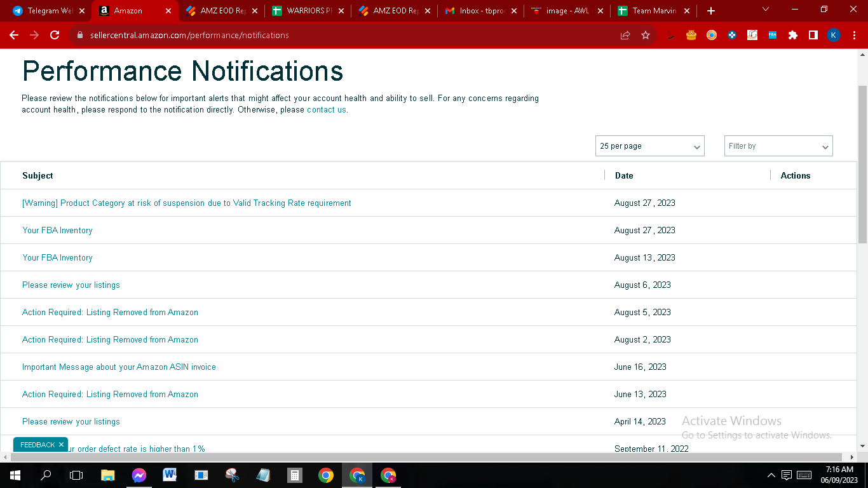Click the horizontal scrollbar left arrow
868x488 pixels.
click(x=5, y=457)
